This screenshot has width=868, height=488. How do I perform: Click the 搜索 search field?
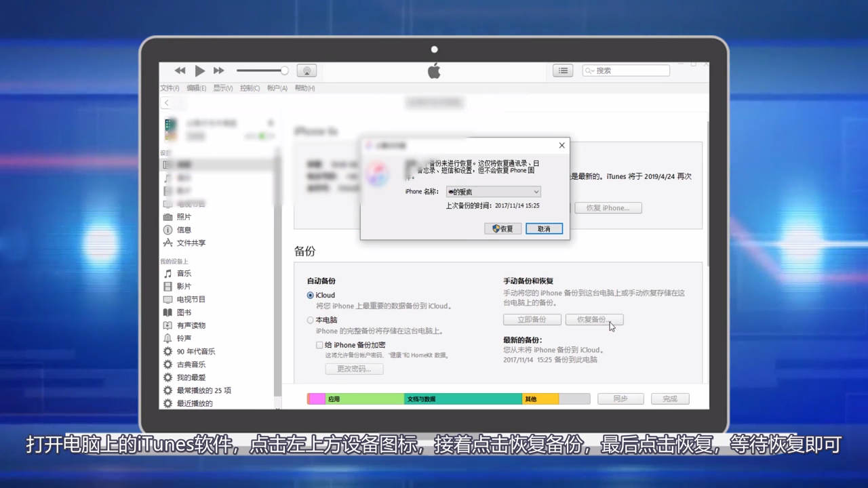pyautogui.click(x=626, y=70)
